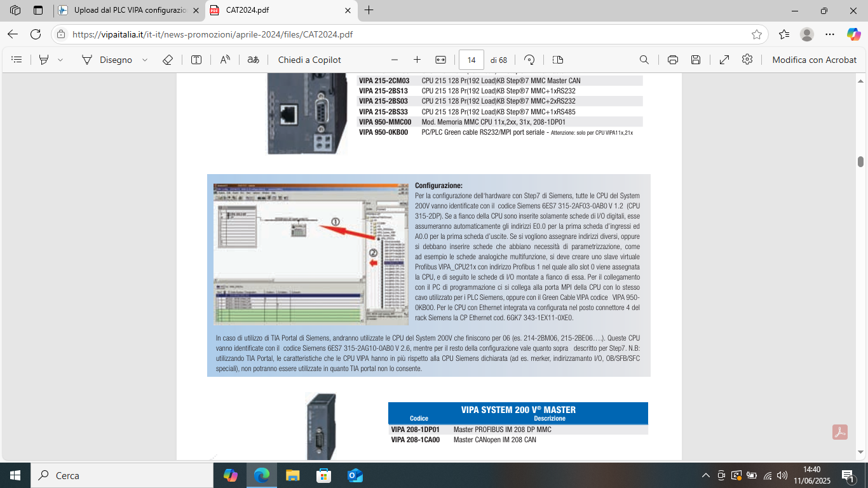This screenshot has width=868, height=488.
Task: Select the Eraser tool
Action: (168, 60)
